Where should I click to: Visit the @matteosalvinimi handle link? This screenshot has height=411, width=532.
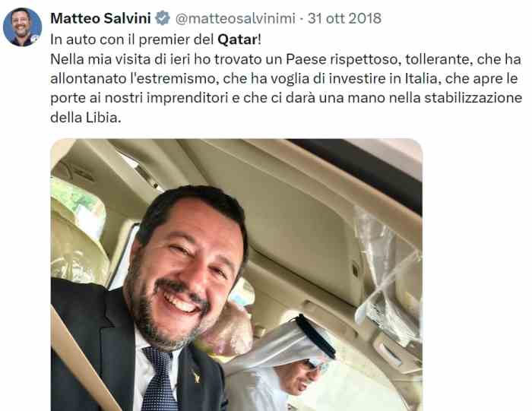(x=235, y=18)
